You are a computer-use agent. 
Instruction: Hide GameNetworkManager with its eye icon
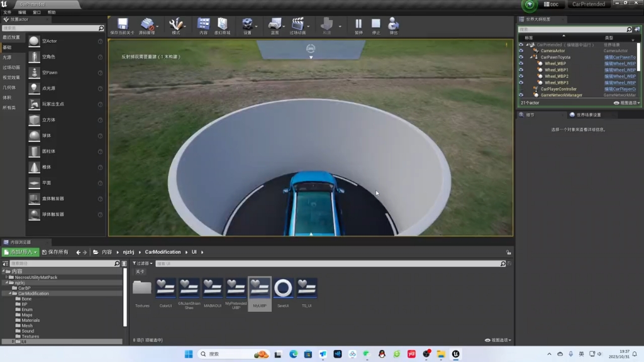click(x=521, y=95)
